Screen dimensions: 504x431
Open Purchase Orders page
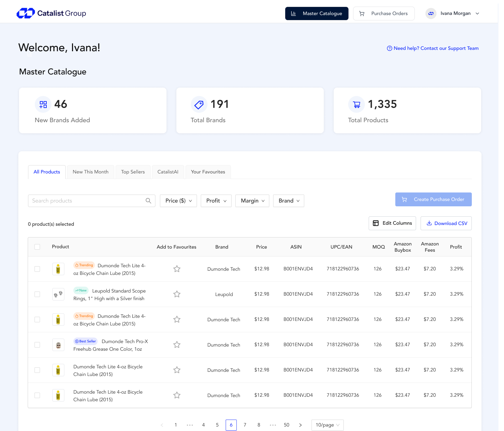[384, 14]
